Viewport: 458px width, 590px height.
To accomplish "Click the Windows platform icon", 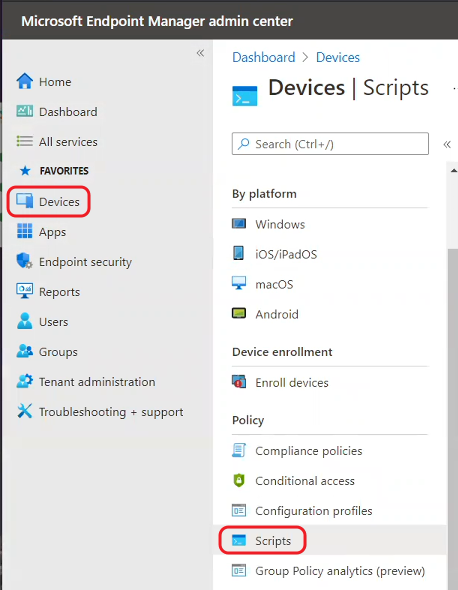I will click(x=239, y=224).
